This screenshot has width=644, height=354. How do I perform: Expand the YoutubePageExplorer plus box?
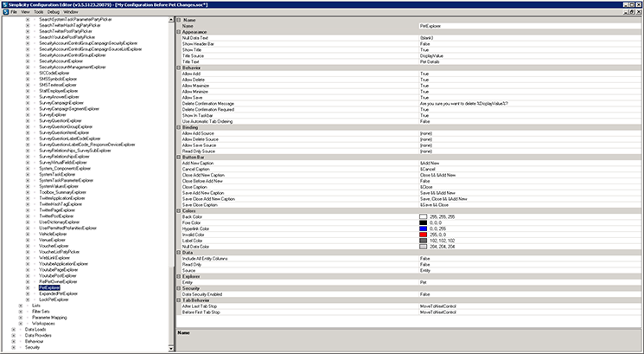28,270
